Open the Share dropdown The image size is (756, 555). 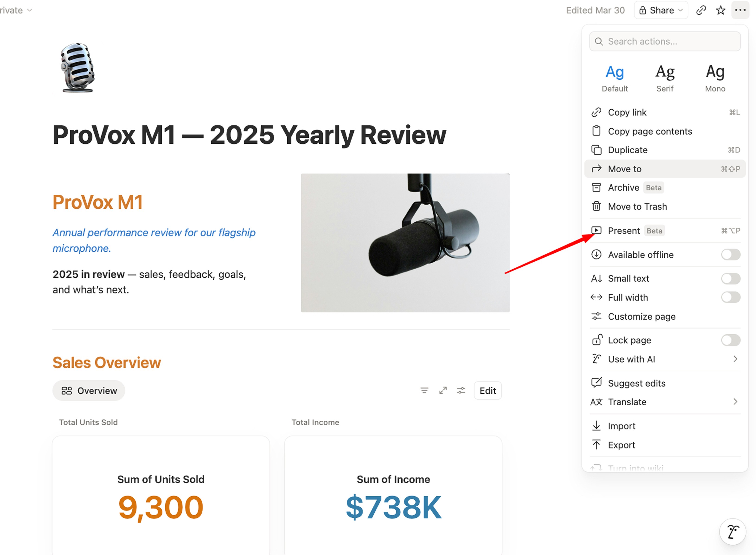[661, 10]
